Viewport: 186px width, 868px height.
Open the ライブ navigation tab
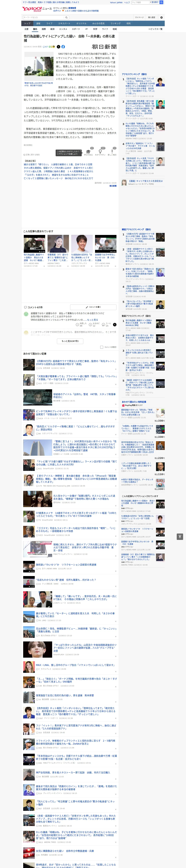point(49,24)
